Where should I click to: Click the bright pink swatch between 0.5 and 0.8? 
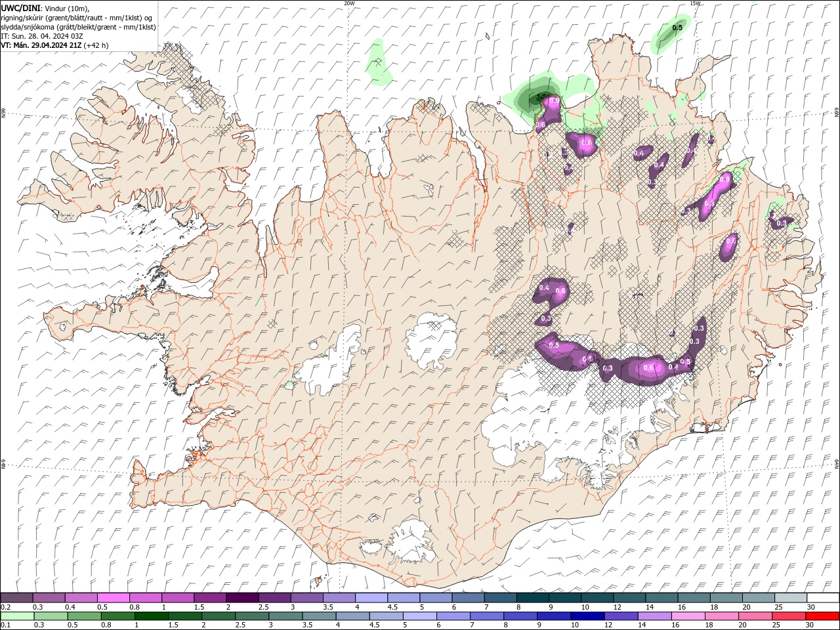[114, 598]
